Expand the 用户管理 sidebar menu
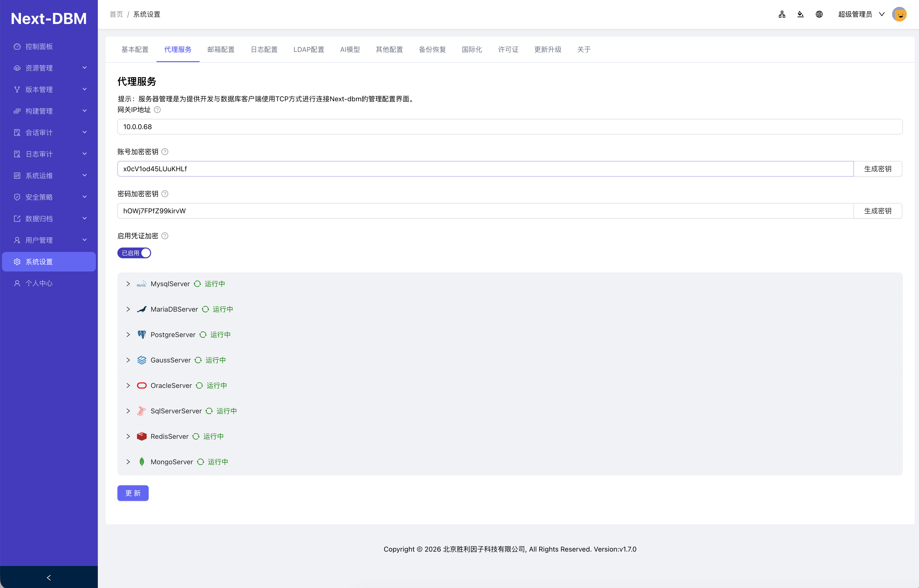This screenshot has width=919, height=588. click(x=49, y=240)
